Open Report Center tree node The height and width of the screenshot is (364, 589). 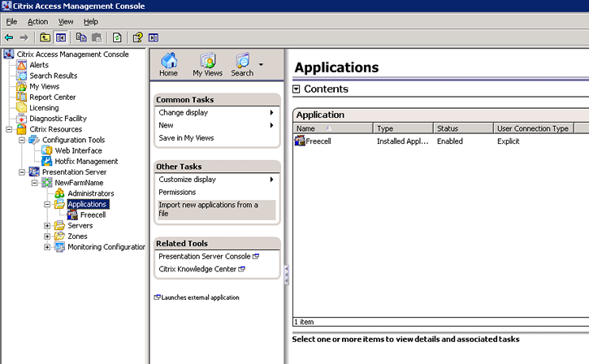(x=53, y=97)
